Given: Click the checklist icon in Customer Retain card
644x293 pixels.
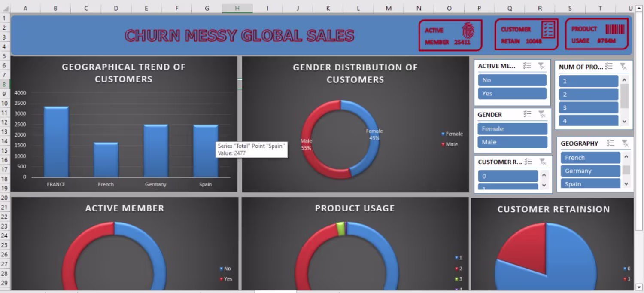Looking at the screenshot, I should point(548,29).
